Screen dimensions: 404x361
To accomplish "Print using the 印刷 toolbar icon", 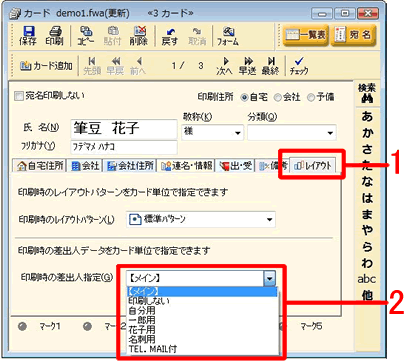I will [54, 36].
